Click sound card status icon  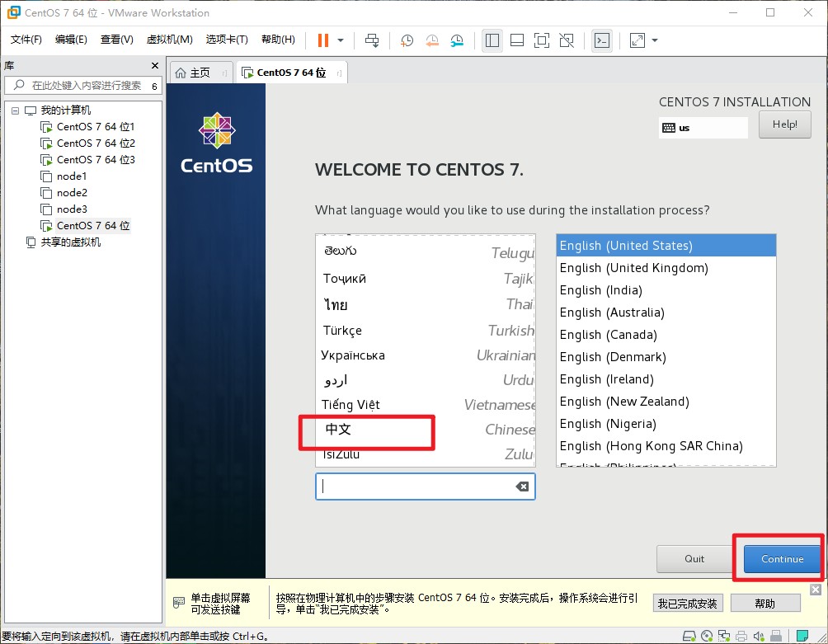759,636
